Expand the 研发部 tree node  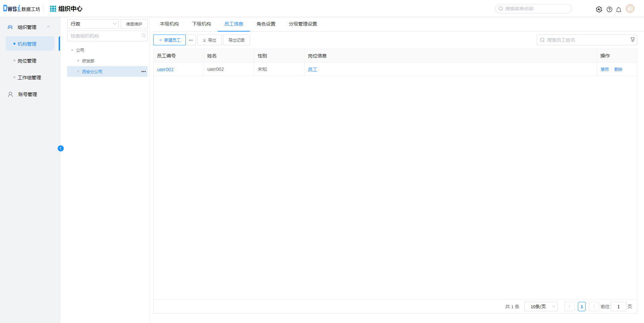(x=78, y=61)
